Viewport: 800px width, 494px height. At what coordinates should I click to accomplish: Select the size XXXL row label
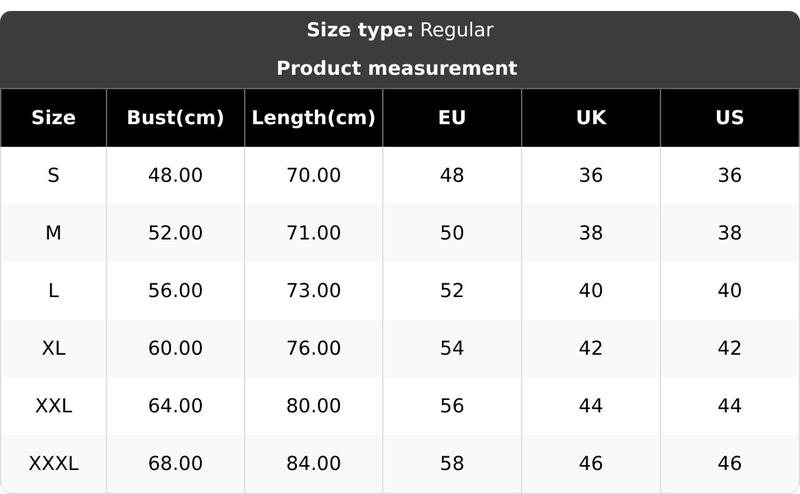coord(53,464)
